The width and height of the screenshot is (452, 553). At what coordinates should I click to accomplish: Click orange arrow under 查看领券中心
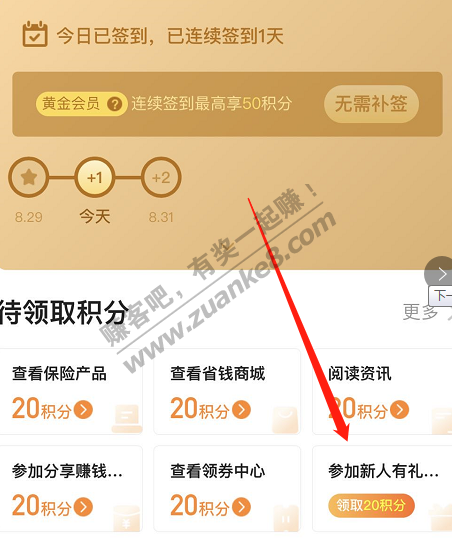[242, 506]
